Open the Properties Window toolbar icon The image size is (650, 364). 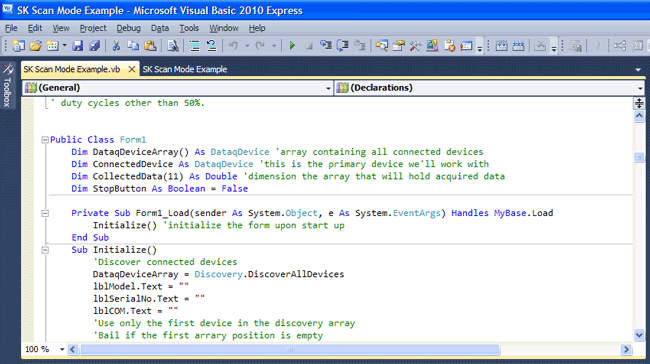pos(399,46)
